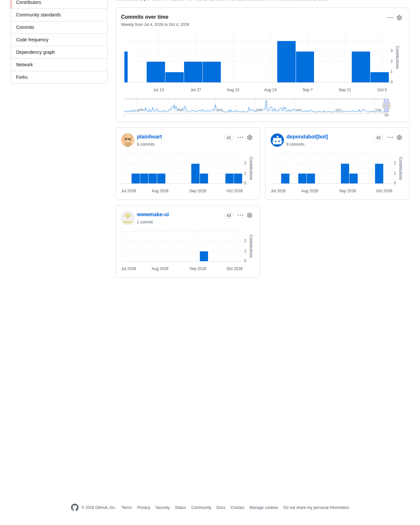Open Status link in the footer
This screenshot has height=525, width=420.
(x=180, y=508)
